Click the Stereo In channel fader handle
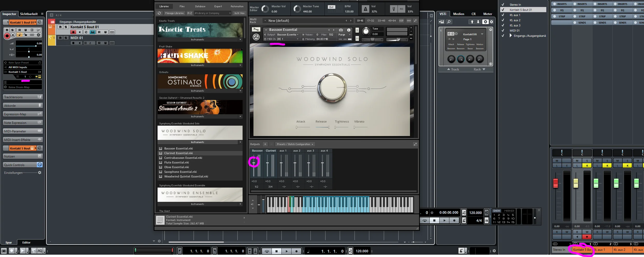644x257 pixels. pyautogui.click(x=556, y=183)
